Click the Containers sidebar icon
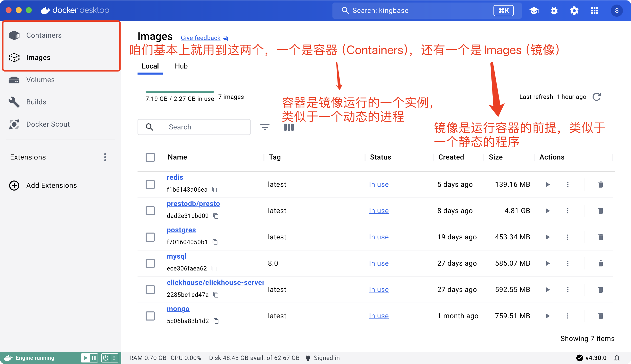The width and height of the screenshot is (631, 364). [15, 35]
